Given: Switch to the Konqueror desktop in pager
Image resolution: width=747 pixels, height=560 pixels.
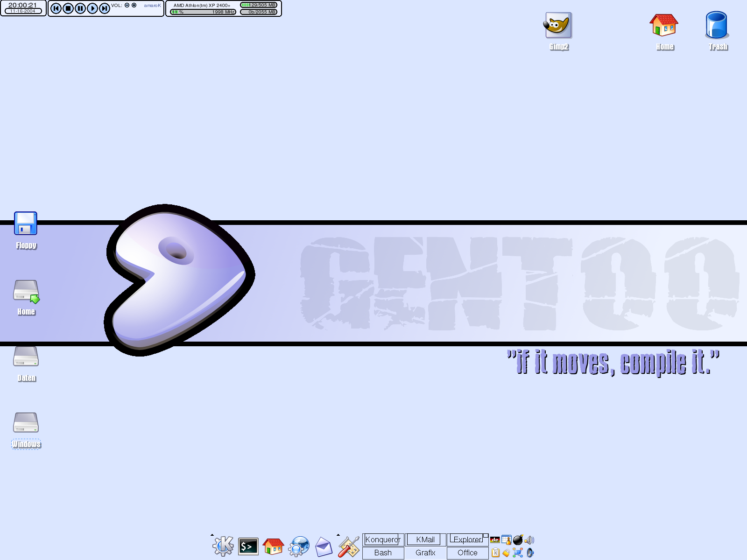Looking at the screenshot, I should tap(383, 540).
